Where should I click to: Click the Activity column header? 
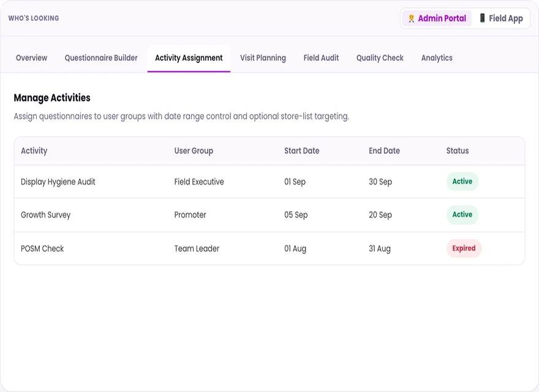pos(34,151)
